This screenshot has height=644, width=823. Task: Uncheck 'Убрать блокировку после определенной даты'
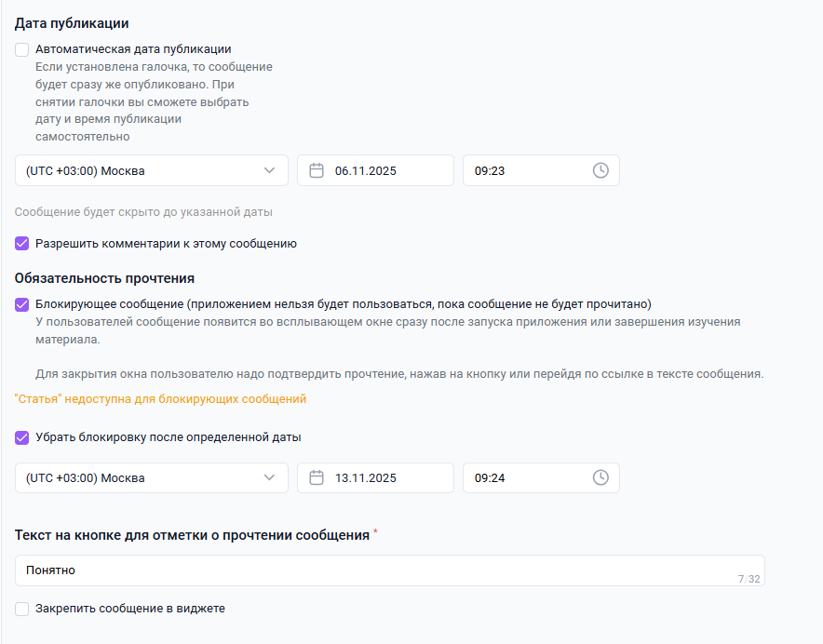point(22,437)
